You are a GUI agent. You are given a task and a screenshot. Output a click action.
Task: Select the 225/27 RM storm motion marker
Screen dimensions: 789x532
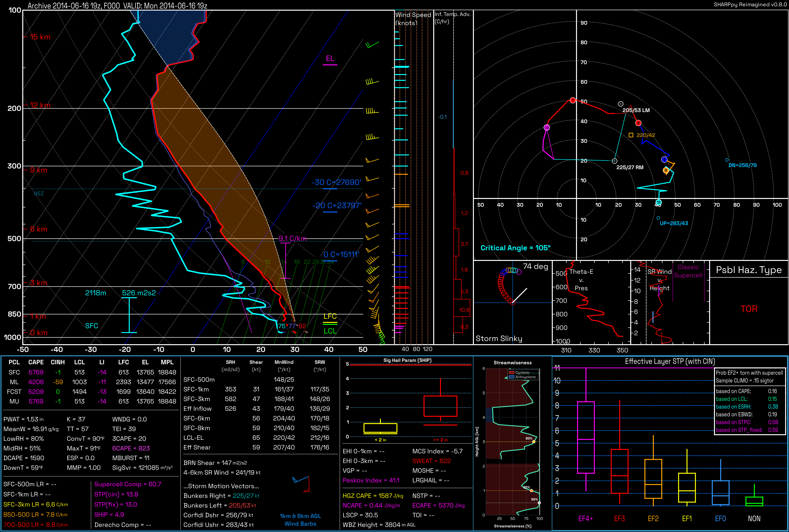click(614, 161)
